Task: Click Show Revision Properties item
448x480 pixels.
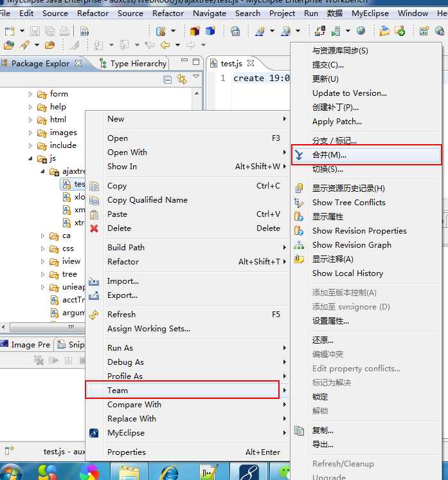Action: coord(366,231)
